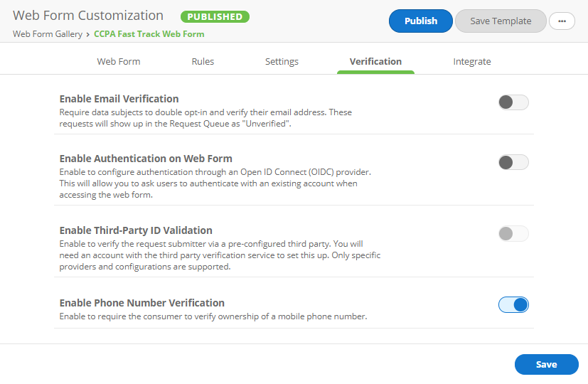Open the Integrate tab

[x=472, y=62]
